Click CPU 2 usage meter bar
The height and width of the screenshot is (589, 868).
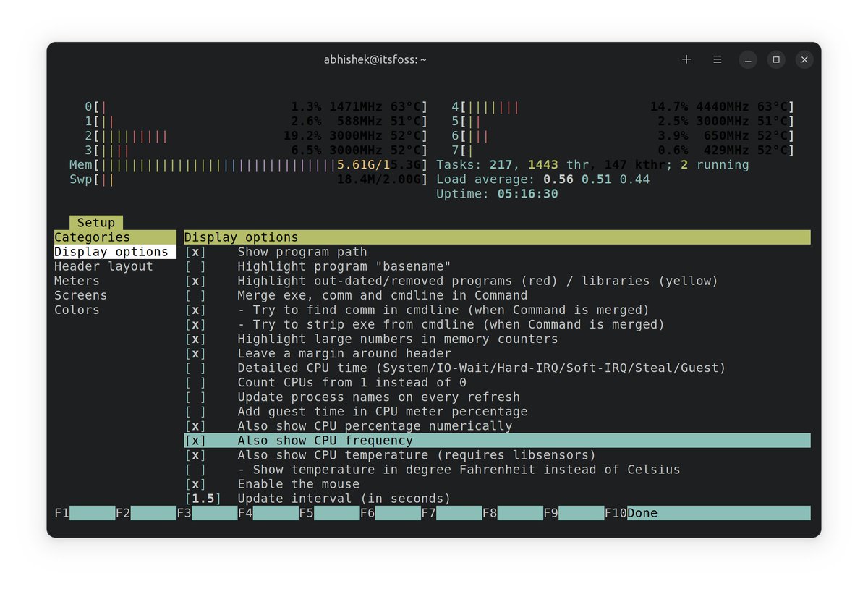click(256, 136)
